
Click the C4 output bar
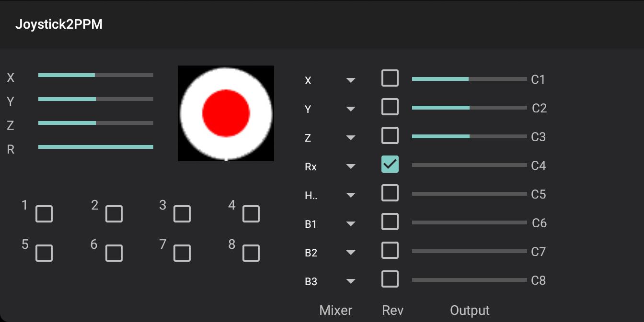click(470, 165)
